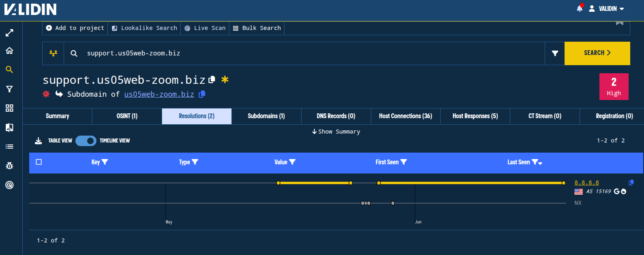Toggle the Last Seen sort arrow
The width and height of the screenshot is (644, 255).
tap(540, 163)
